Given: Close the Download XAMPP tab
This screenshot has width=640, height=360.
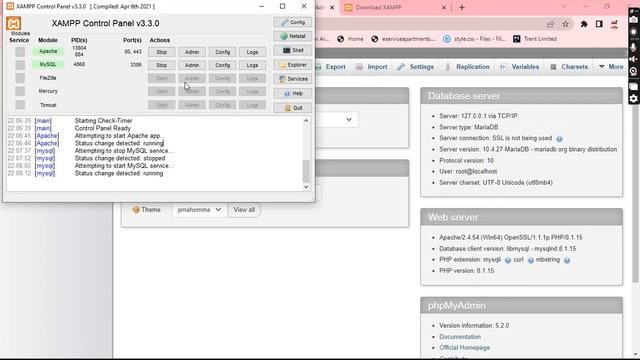Looking at the screenshot, I should [x=444, y=7].
